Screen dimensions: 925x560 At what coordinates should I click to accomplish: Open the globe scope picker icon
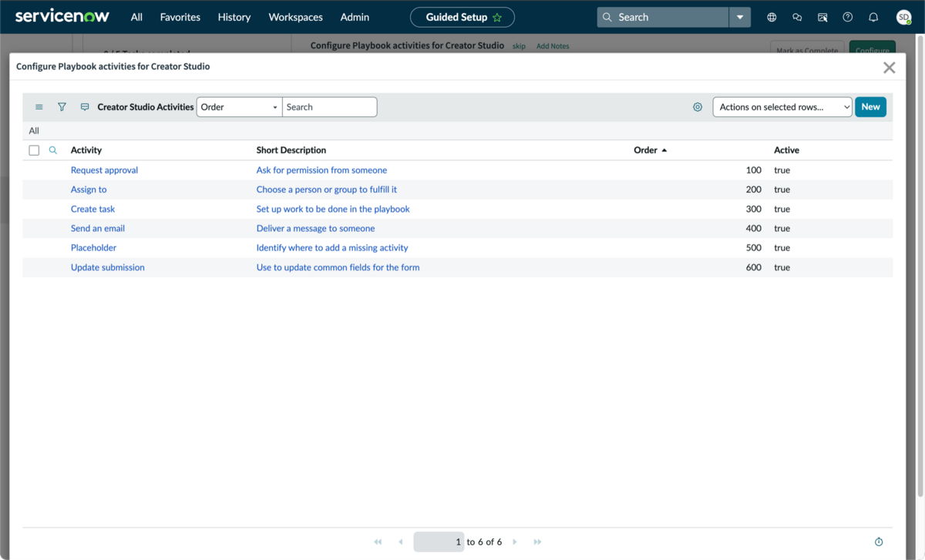click(772, 17)
